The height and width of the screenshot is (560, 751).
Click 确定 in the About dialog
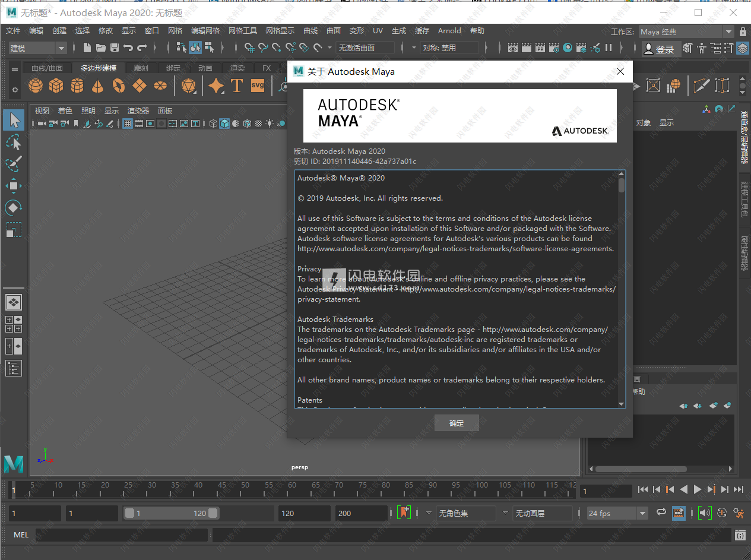[456, 423]
